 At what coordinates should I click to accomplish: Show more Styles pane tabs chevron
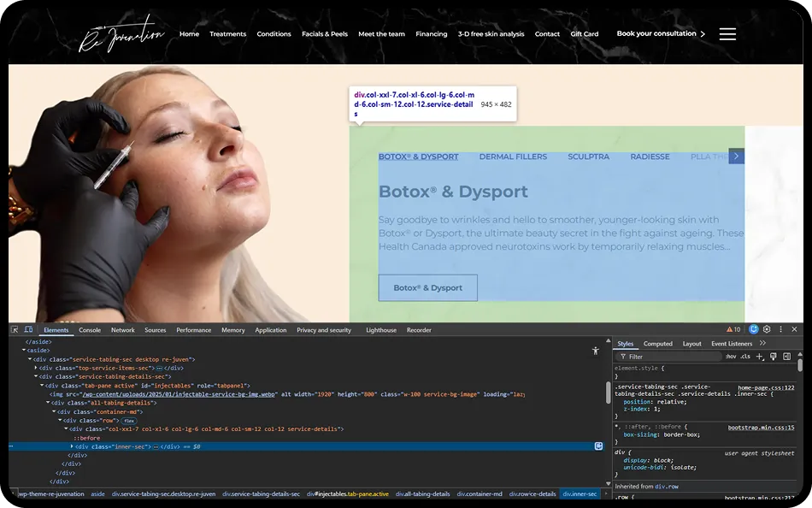tap(762, 343)
